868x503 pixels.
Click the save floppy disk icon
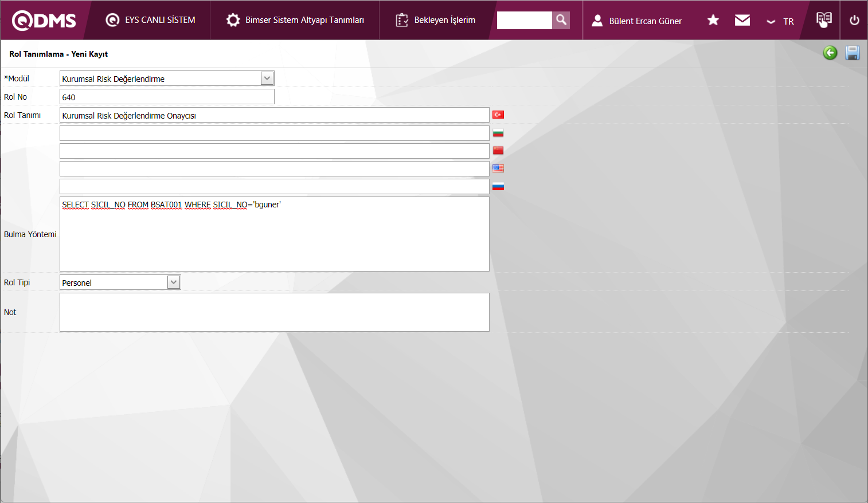853,53
